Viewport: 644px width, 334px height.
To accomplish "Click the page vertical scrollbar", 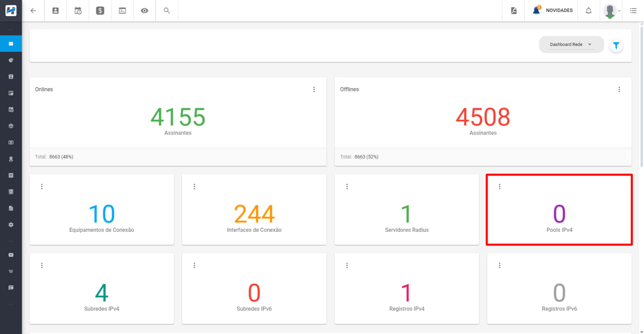I will (641, 96).
